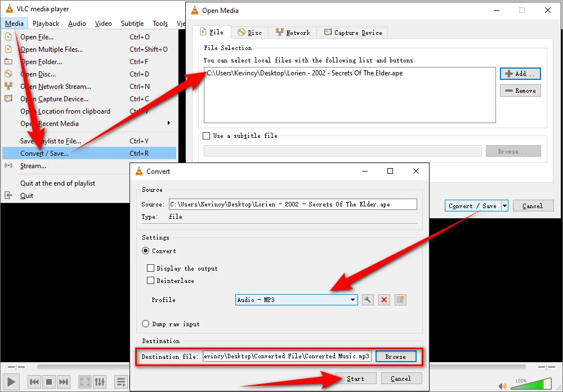563x392 pixels.
Task: Click Browse next to Destination file
Action: click(395, 357)
